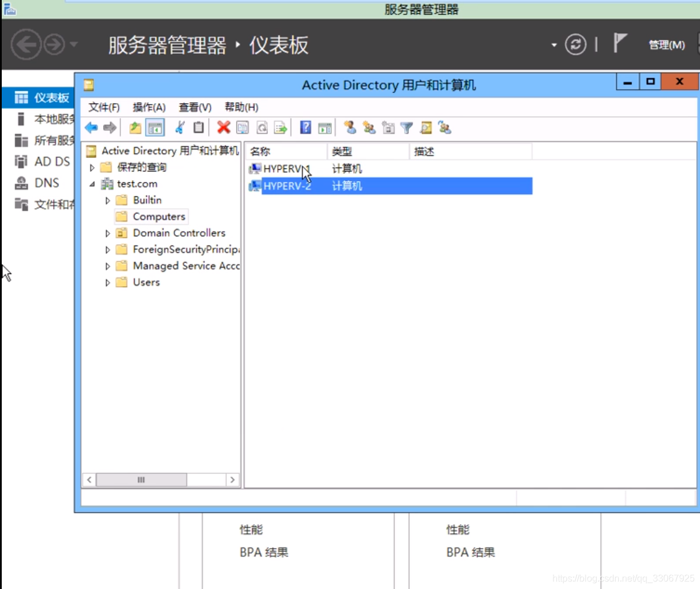
Task: Expand the Builtin folder arrow
Action: tap(107, 200)
